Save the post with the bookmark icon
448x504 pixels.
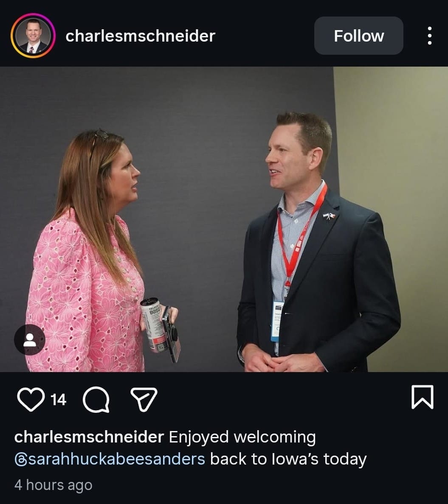click(422, 397)
